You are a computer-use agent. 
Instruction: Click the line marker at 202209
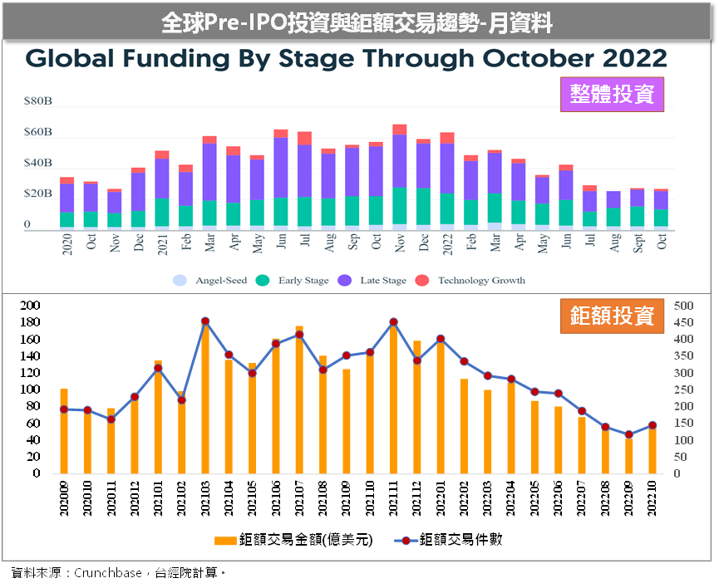(628, 434)
